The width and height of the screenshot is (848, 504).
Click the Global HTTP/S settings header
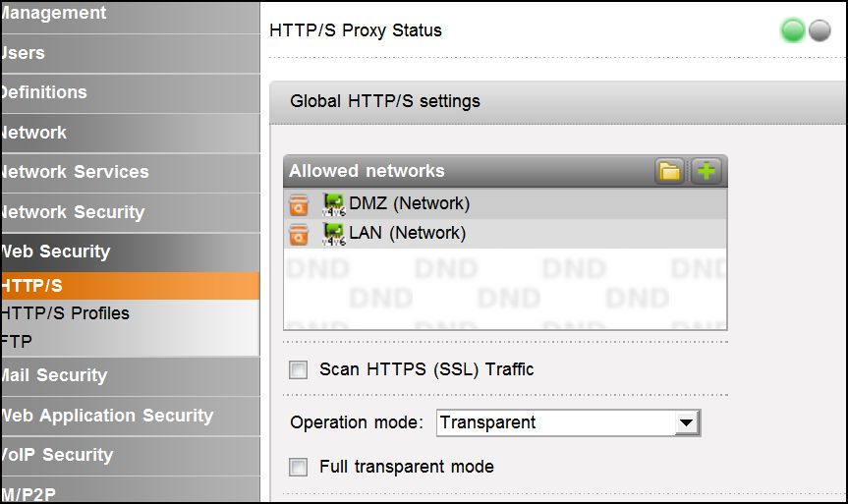pyautogui.click(x=385, y=101)
